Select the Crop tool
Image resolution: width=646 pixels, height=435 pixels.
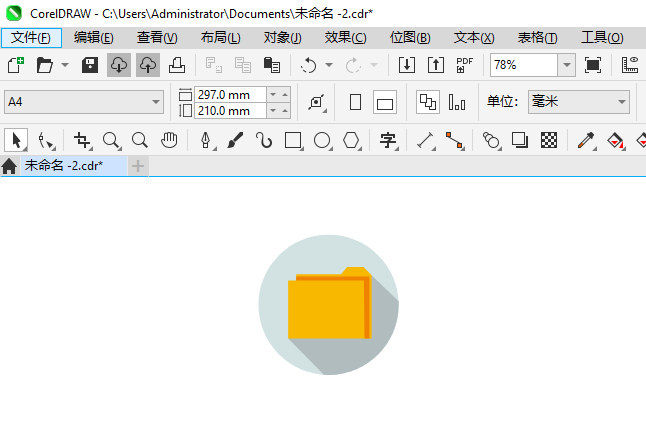[x=82, y=140]
